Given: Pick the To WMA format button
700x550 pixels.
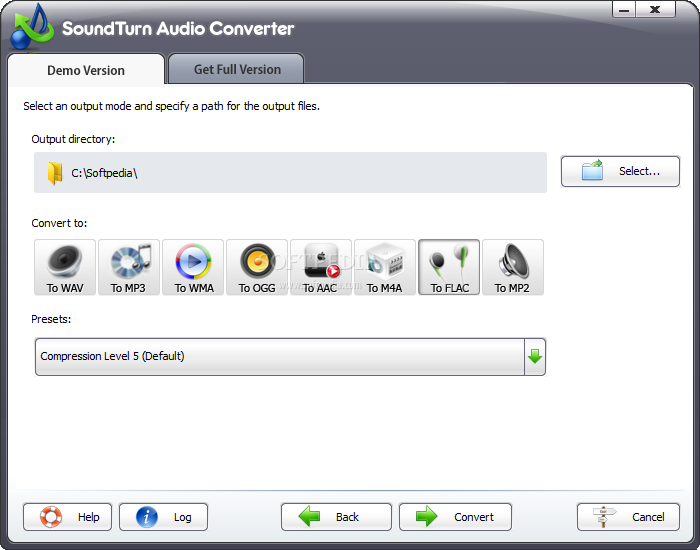Looking at the screenshot, I should click(193, 267).
